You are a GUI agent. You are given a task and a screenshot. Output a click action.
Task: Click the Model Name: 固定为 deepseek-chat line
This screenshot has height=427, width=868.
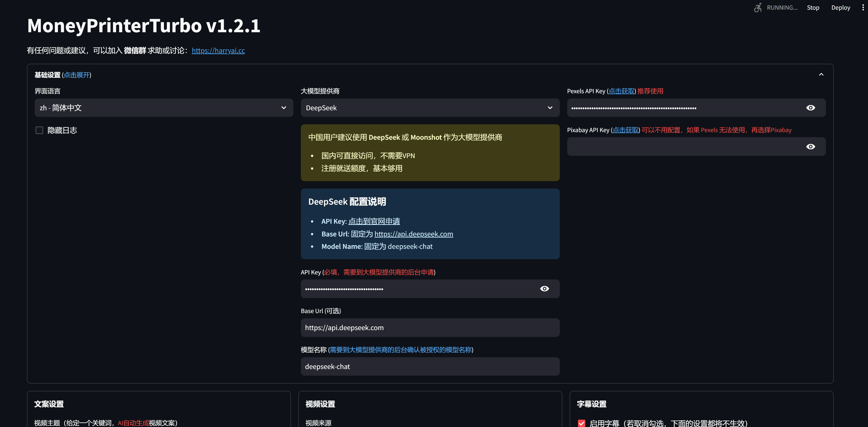pos(377,246)
